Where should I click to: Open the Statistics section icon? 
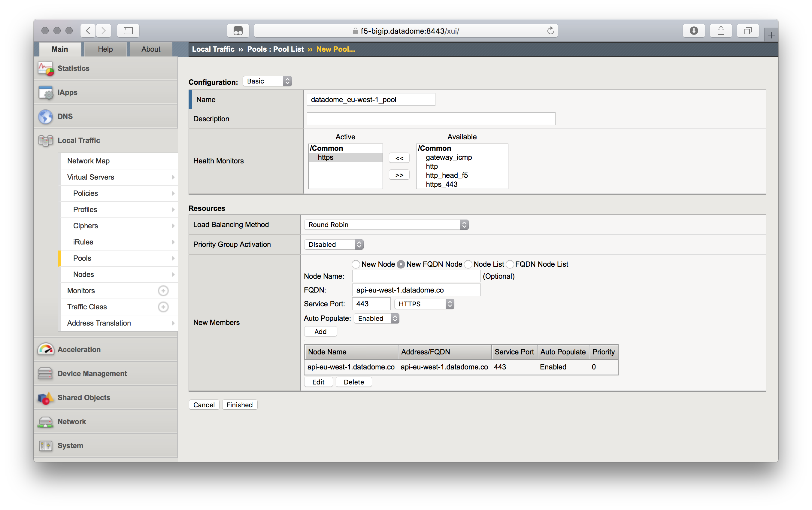46,68
